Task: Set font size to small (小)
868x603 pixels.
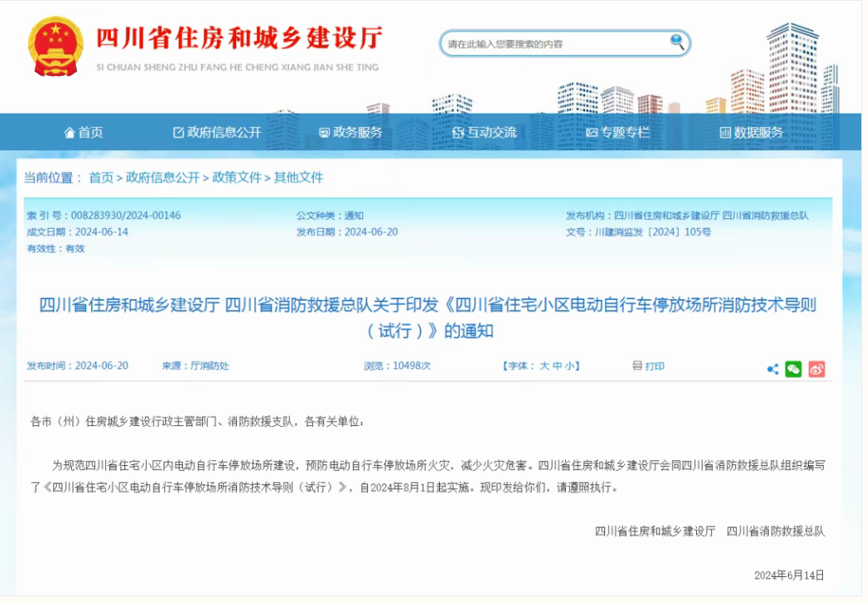Action: 569,366
